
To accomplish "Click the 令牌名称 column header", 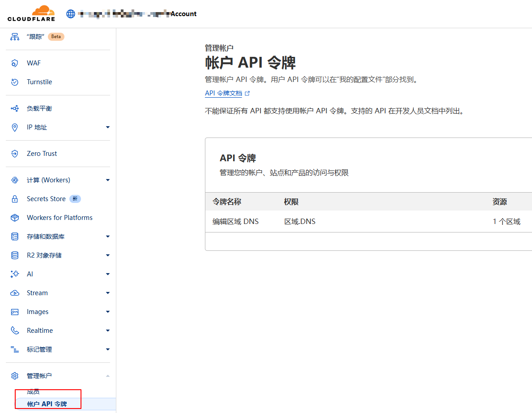I will [x=227, y=202].
